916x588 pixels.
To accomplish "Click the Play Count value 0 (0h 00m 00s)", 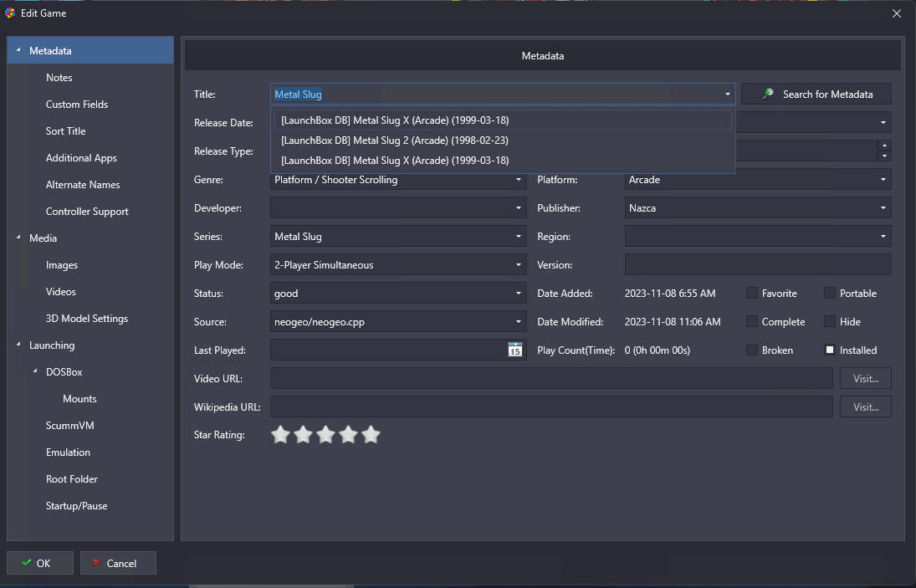I will click(658, 350).
